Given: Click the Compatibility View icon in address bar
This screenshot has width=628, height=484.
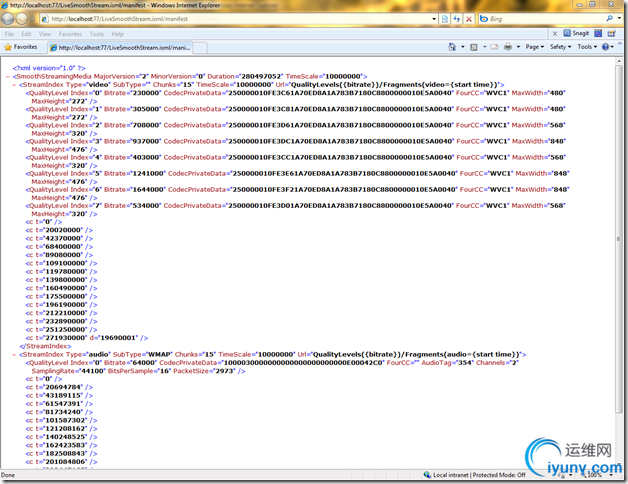Looking at the screenshot, I should point(445,19).
